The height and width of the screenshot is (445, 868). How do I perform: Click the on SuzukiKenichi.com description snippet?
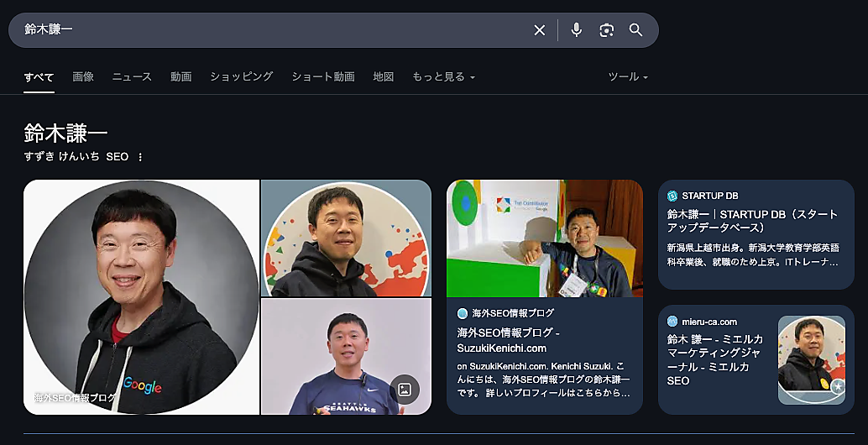(544, 380)
